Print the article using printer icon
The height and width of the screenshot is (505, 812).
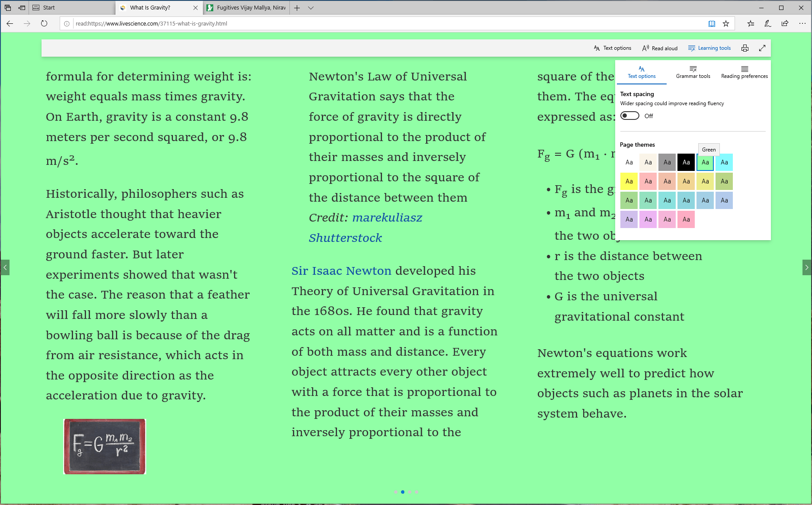(x=745, y=48)
